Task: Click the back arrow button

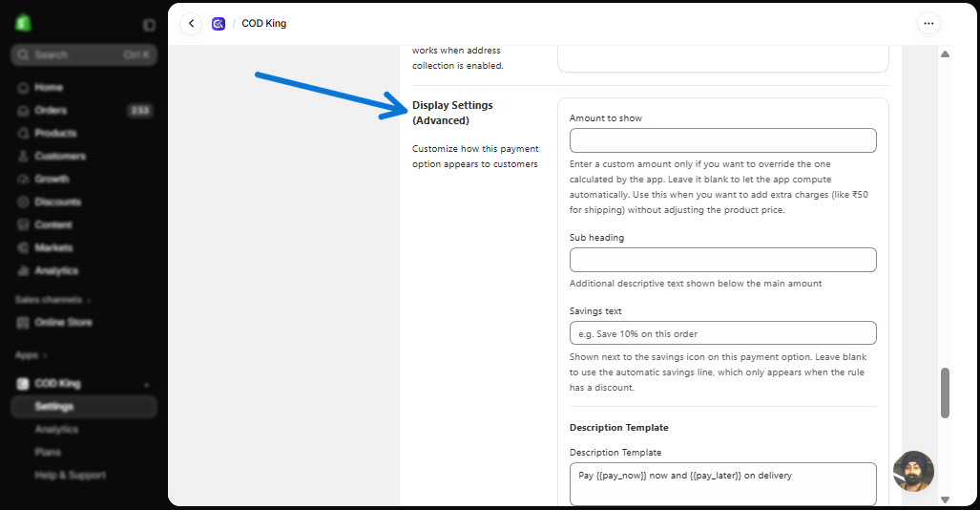Action: coord(191,24)
